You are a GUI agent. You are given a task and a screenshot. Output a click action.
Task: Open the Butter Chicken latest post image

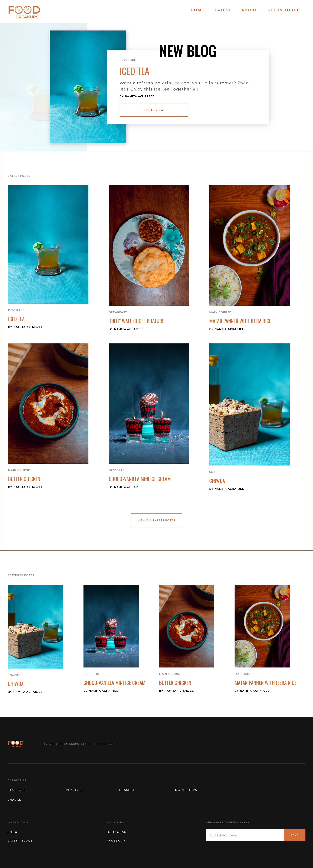[48, 403]
